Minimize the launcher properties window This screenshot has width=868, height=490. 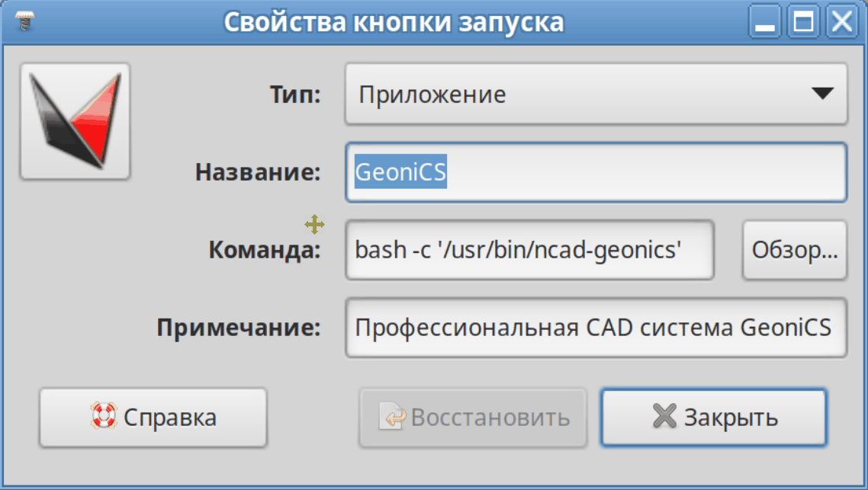point(765,21)
